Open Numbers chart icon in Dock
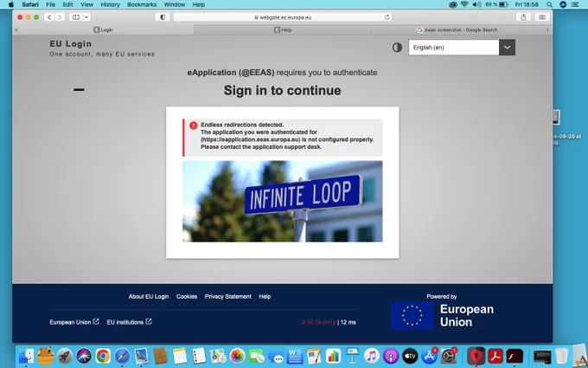 click(x=333, y=356)
